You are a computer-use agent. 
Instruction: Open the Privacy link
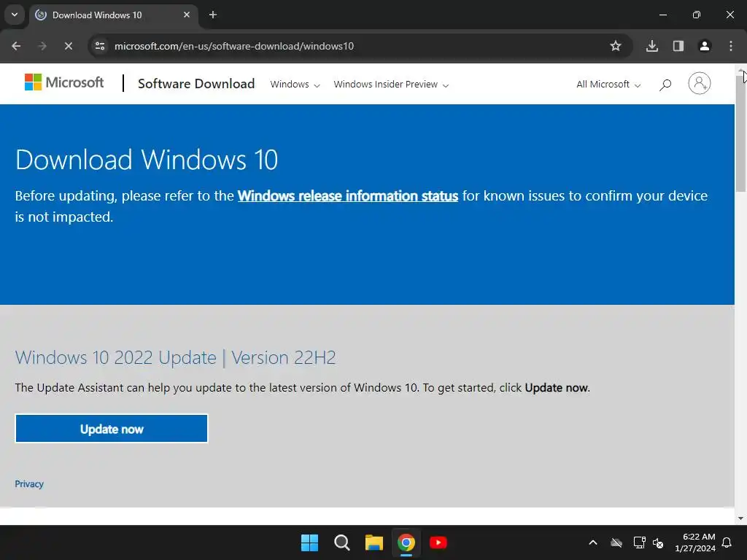tap(29, 484)
